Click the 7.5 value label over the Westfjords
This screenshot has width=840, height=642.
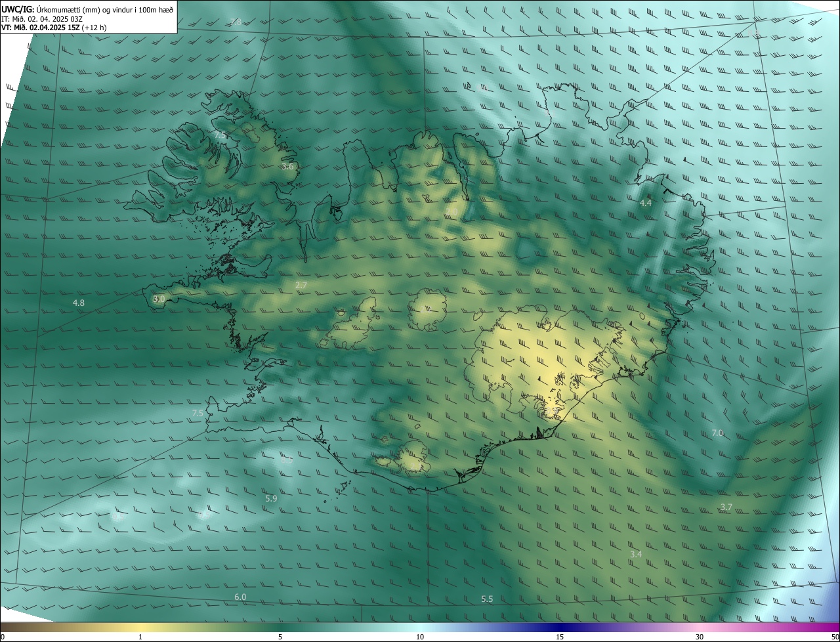tap(220, 135)
